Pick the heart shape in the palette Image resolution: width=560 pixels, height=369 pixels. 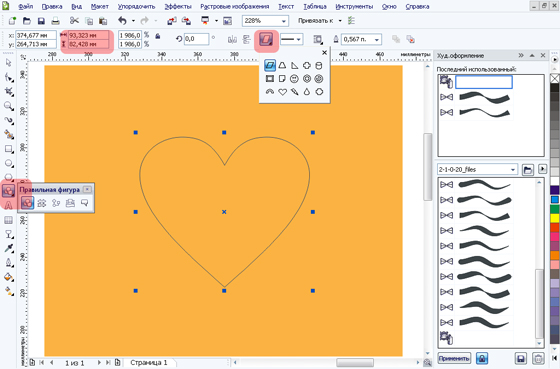282,92
